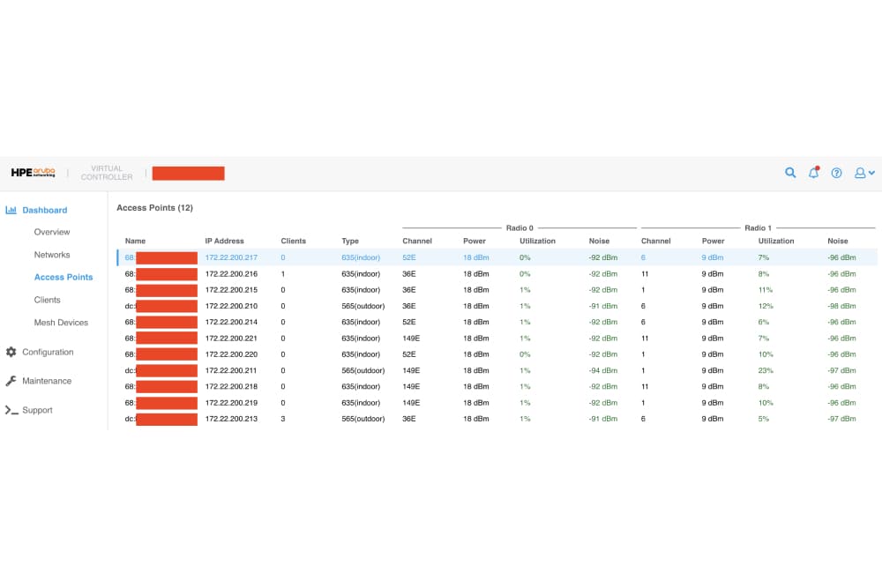Open the user account dropdown
Screen dimensions: 882x588
click(x=863, y=173)
